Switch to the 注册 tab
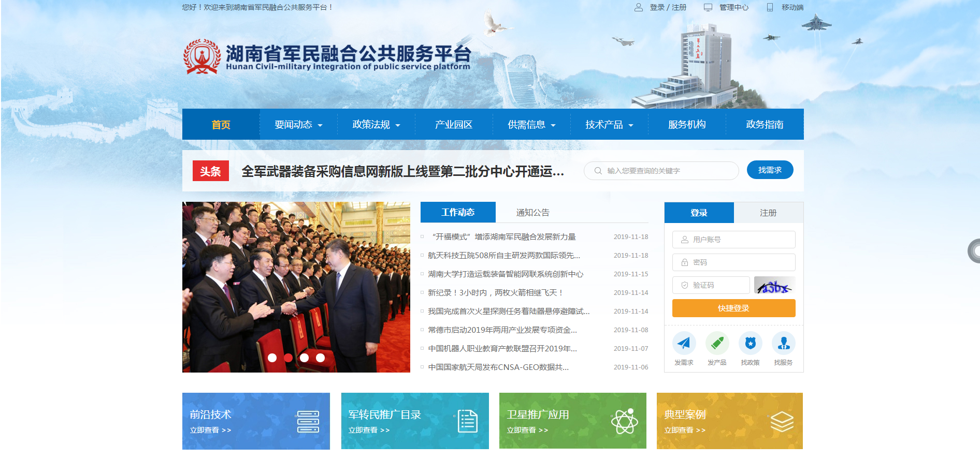 pos(768,213)
